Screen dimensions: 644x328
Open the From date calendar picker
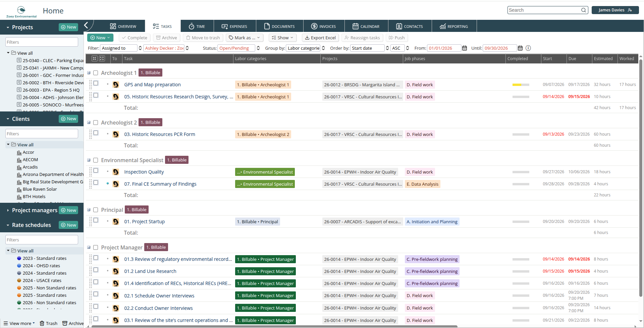(465, 48)
